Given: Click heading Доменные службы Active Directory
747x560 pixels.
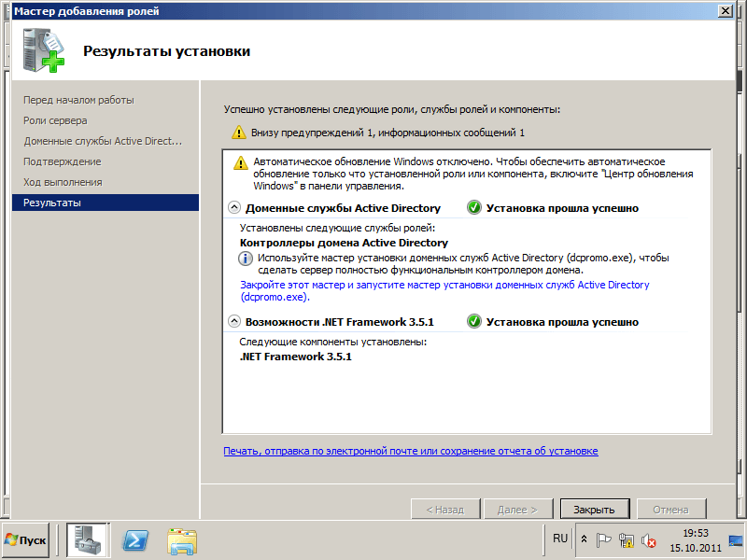Looking at the screenshot, I should (x=343, y=208).
